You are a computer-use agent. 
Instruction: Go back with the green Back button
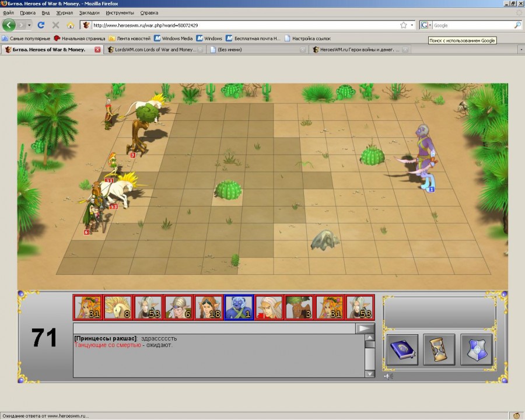click(9, 25)
